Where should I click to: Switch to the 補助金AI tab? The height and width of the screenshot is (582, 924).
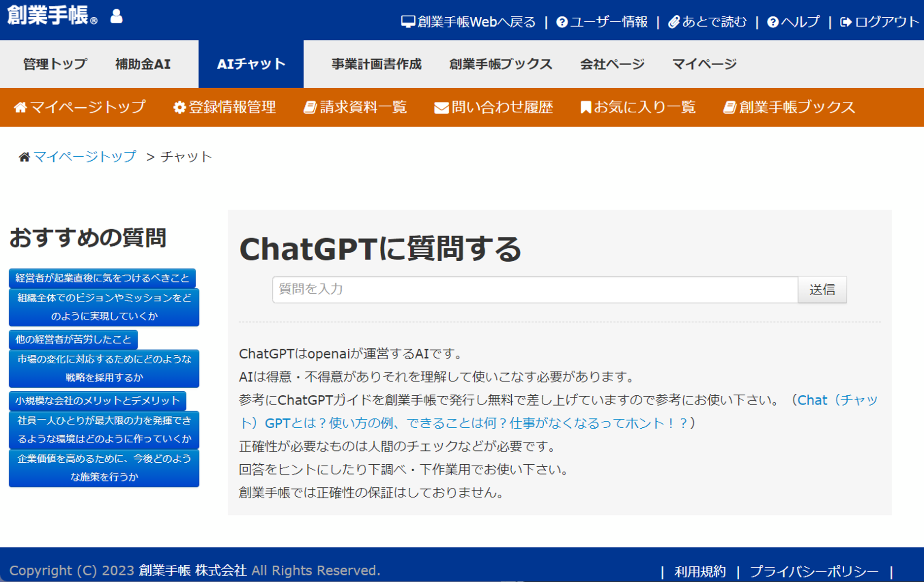[143, 64]
